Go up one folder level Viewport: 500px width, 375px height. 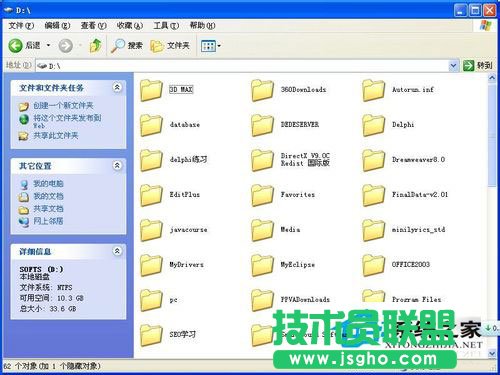click(96, 45)
